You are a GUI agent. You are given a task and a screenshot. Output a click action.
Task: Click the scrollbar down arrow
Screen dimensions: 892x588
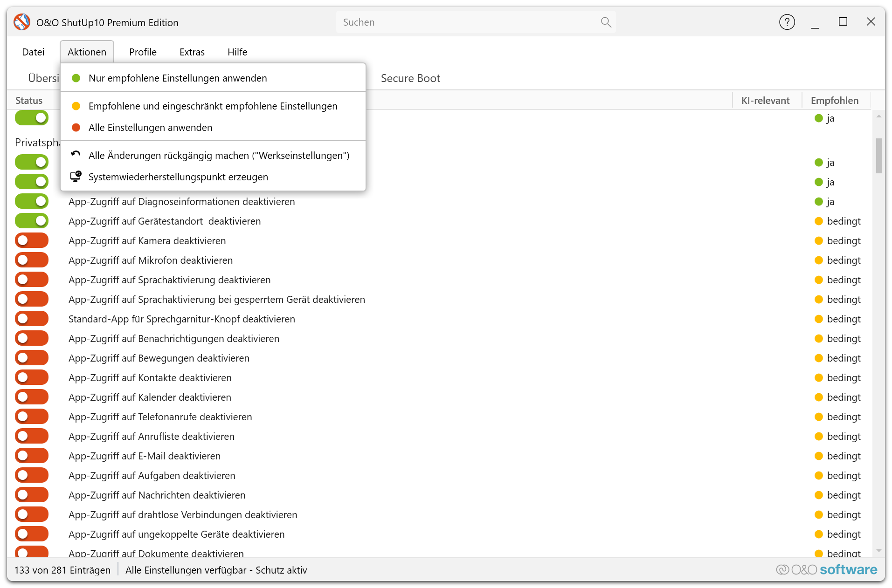[x=879, y=551]
